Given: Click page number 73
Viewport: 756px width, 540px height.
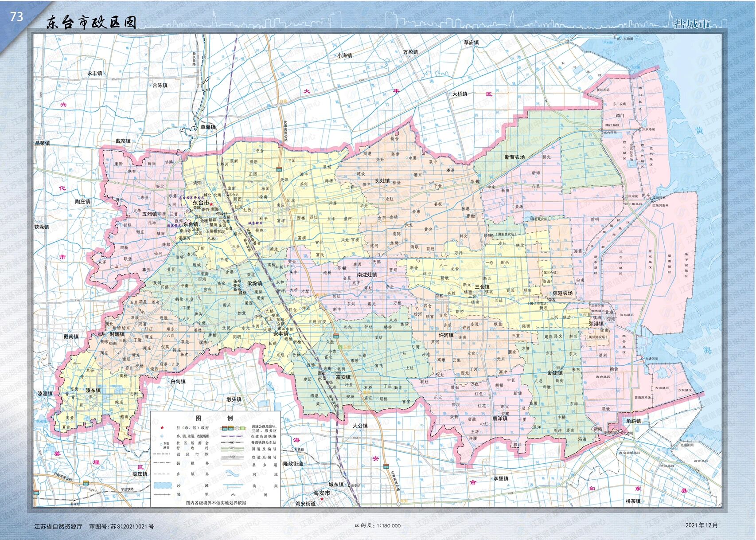Looking at the screenshot, I should (x=16, y=16).
